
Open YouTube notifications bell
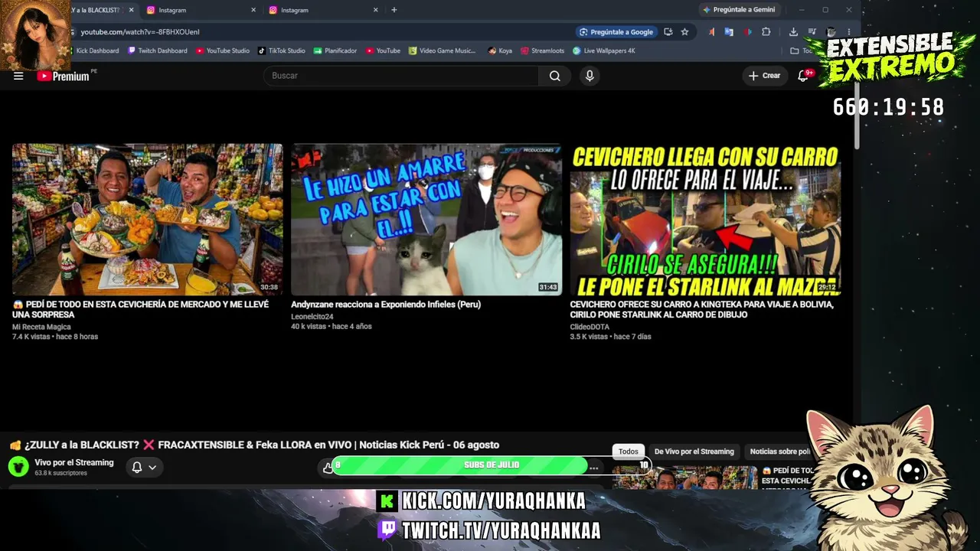pos(803,76)
